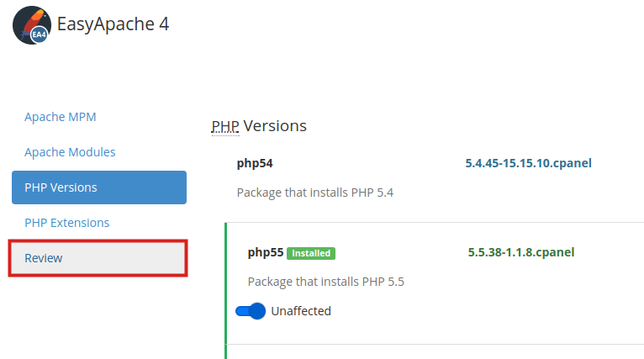Image resolution: width=644 pixels, height=359 pixels.
Task: Toggle the php55 package switch
Action: point(251,311)
